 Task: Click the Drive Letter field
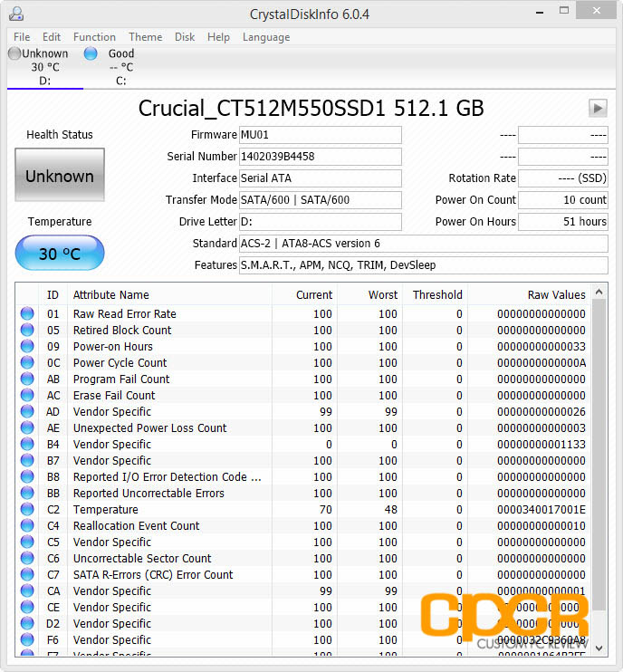point(320,222)
